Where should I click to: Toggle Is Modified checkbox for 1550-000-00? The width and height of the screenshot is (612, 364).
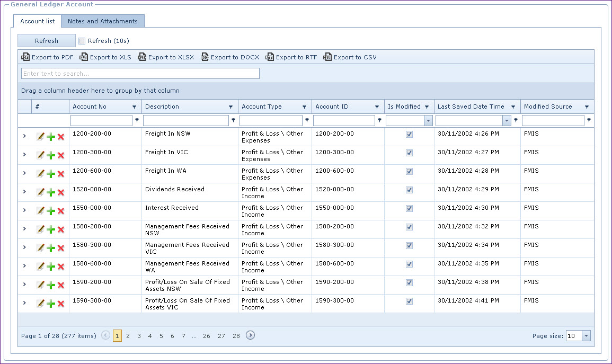click(x=409, y=208)
